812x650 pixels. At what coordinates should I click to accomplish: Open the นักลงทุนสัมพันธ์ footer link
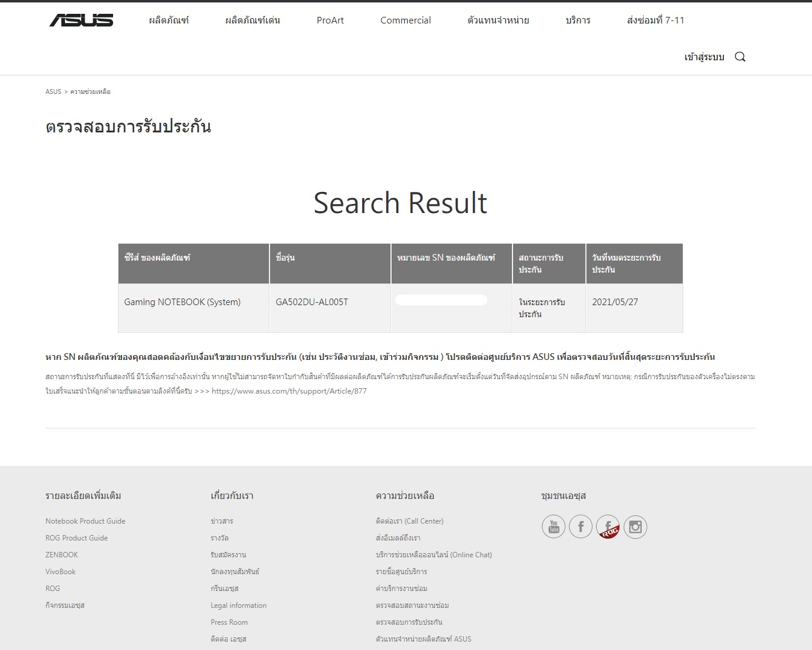click(235, 572)
